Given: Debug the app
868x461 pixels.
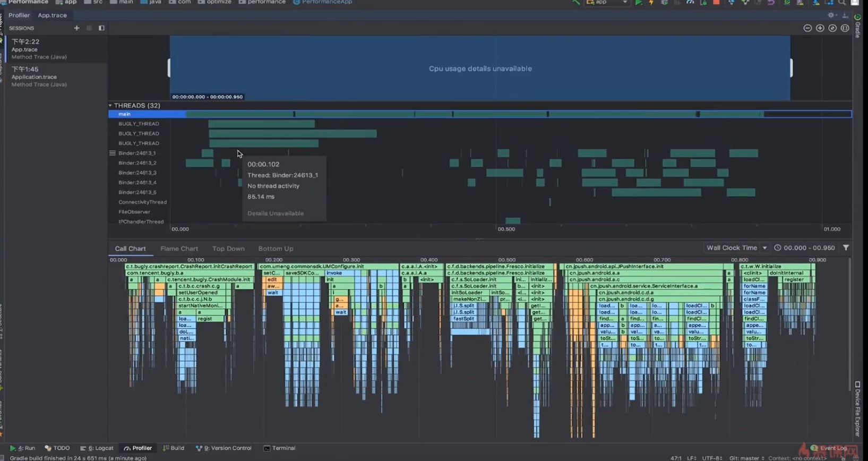Looking at the screenshot, I should coord(664,3).
